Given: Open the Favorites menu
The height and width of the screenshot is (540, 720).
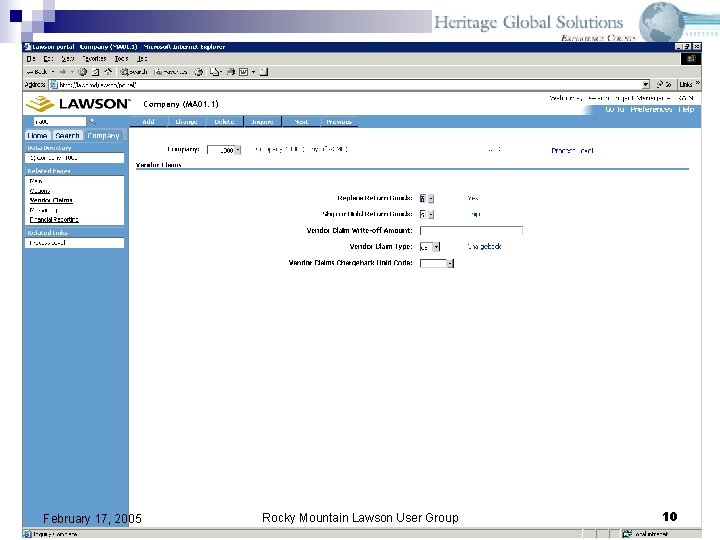Looking at the screenshot, I should (x=94, y=59).
